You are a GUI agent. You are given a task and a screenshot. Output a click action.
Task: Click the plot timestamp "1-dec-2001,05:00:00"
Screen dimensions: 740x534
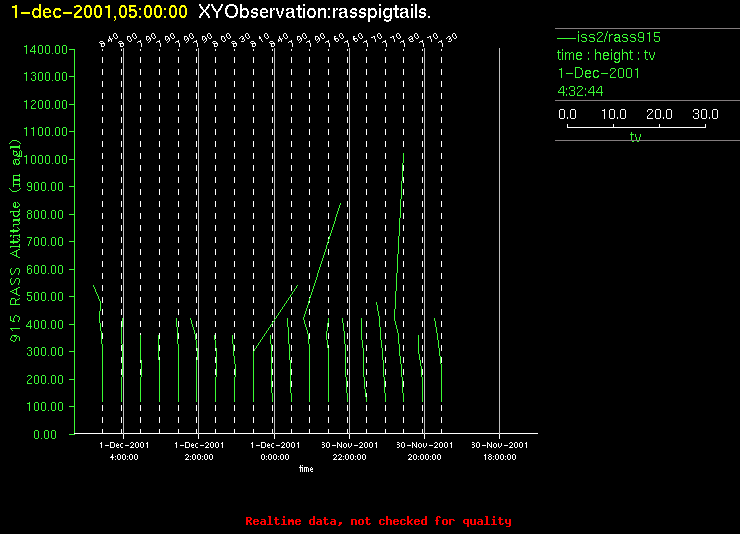coord(99,12)
